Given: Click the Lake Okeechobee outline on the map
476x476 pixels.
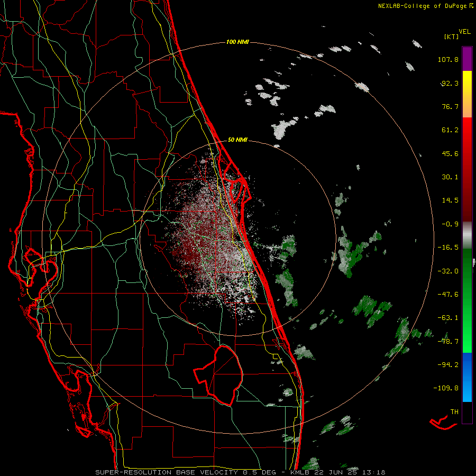Looking at the screenshot, I should click(x=218, y=376).
